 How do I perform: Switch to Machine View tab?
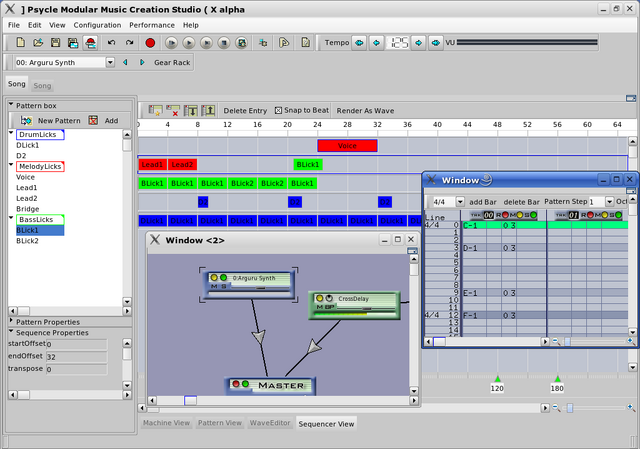pyautogui.click(x=166, y=423)
